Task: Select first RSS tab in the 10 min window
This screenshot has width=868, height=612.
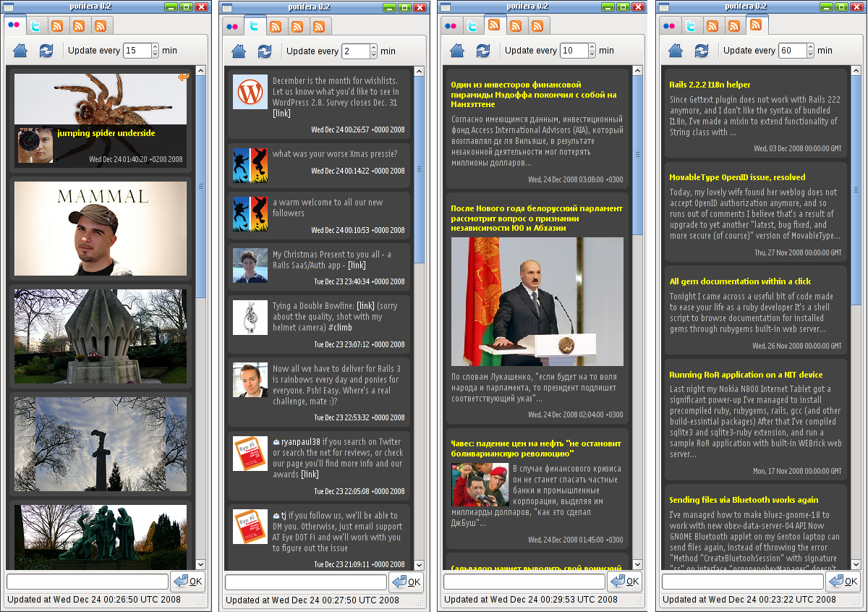Action: click(494, 25)
